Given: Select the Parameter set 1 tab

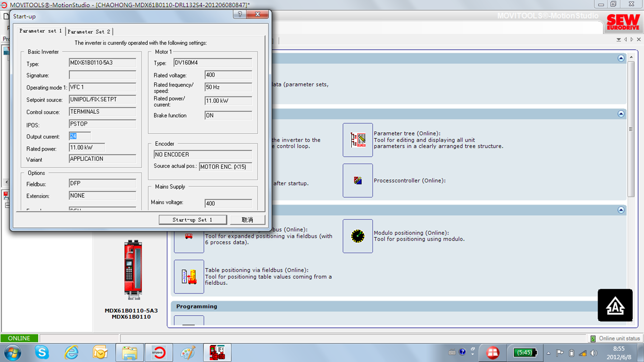Looking at the screenshot, I should [40, 31].
